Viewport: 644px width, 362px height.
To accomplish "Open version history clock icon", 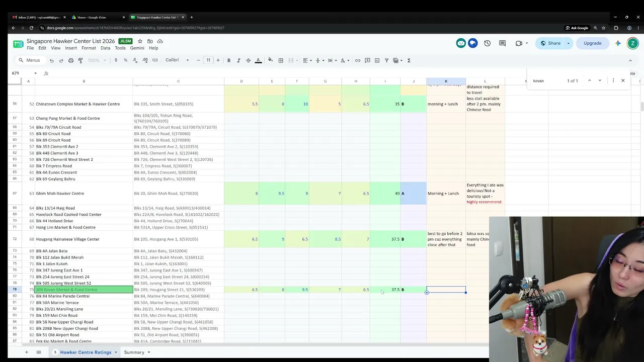I will point(487,43).
